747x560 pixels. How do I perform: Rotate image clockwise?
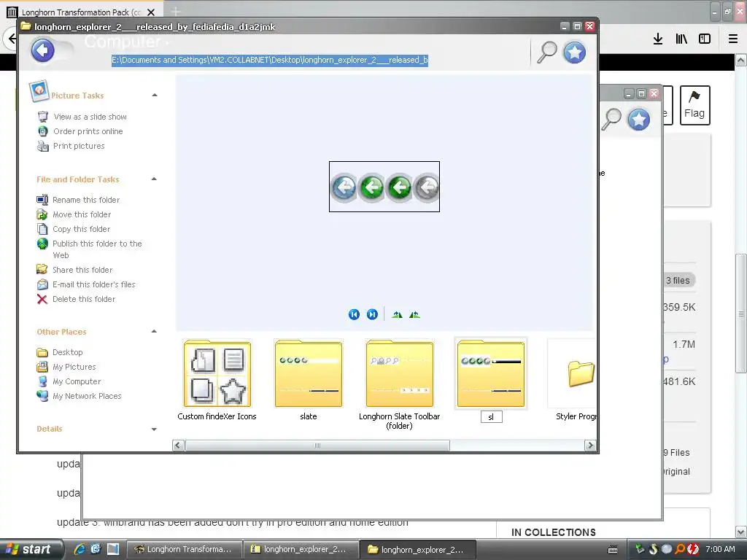pyautogui.click(x=398, y=315)
